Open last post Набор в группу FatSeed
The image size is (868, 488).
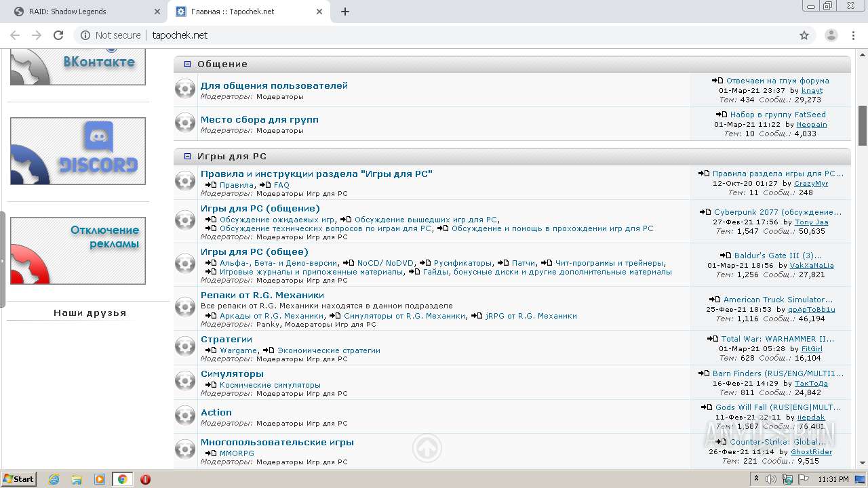pos(778,115)
